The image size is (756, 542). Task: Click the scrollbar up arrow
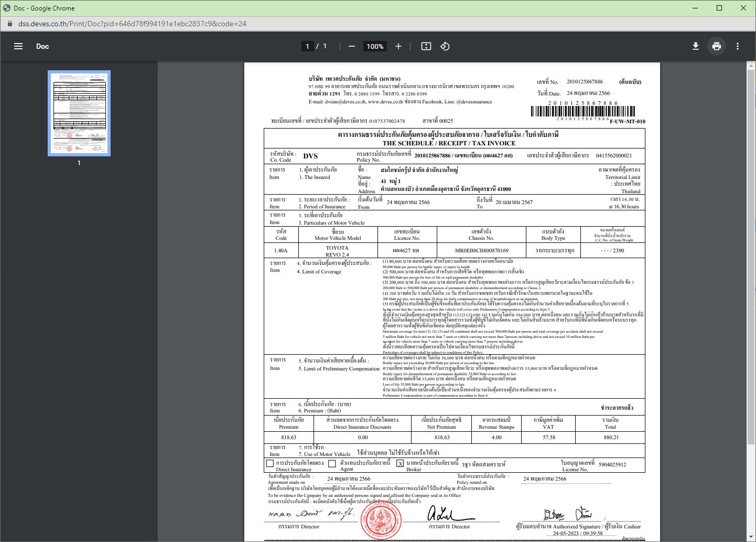point(751,65)
